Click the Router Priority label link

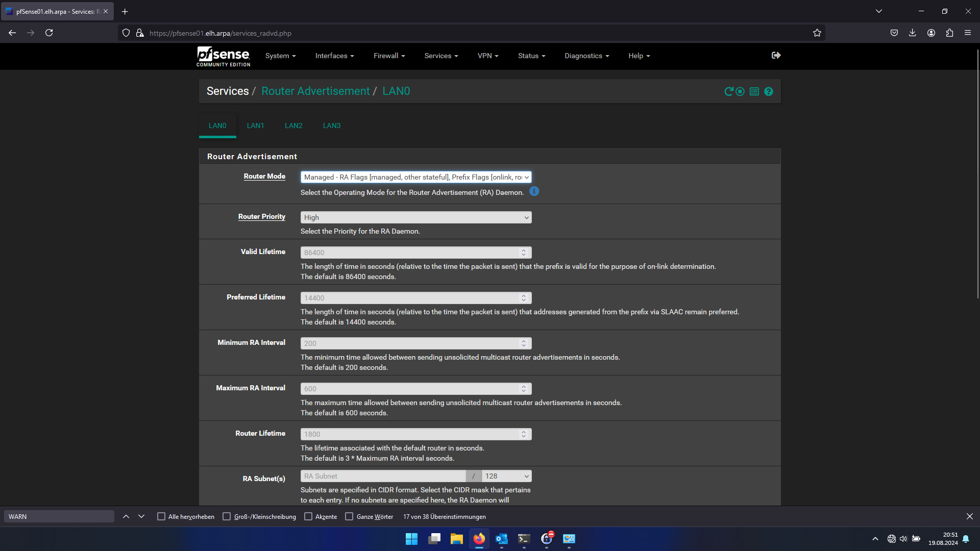tap(261, 217)
